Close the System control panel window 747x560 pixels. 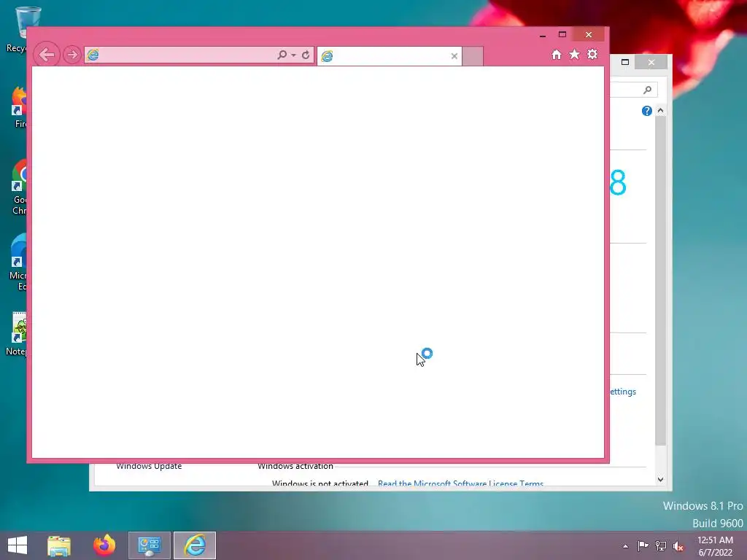(651, 63)
